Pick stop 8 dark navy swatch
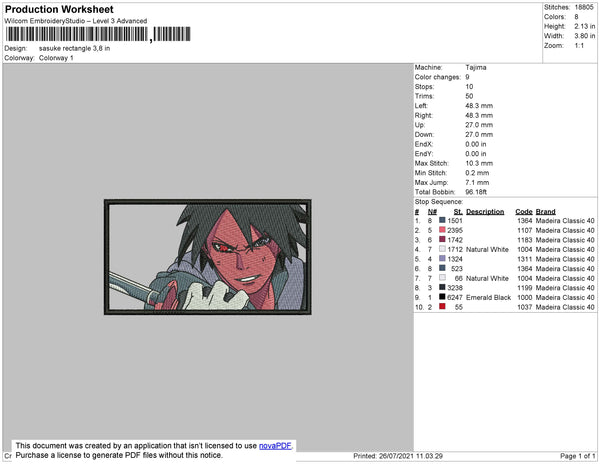The height and width of the screenshot is (464, 600). [442, 287]
